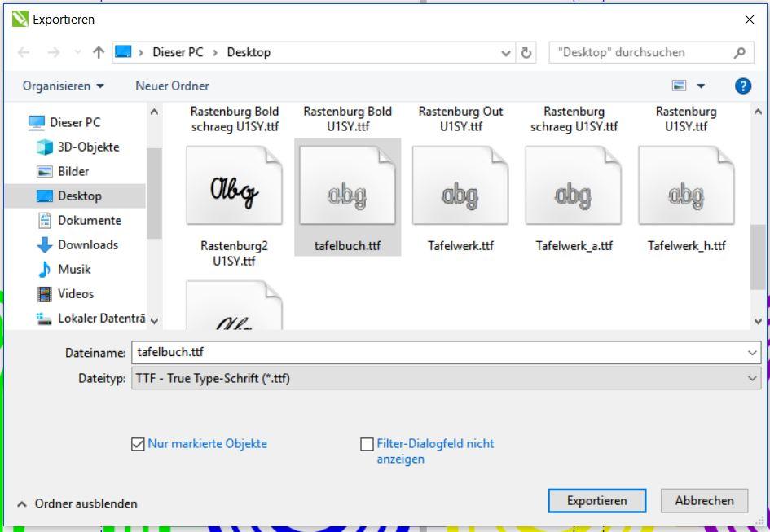Select 'Dieser PC' in the address path
The height and width of the screenshot is (532, 770).
click(178, 52)
